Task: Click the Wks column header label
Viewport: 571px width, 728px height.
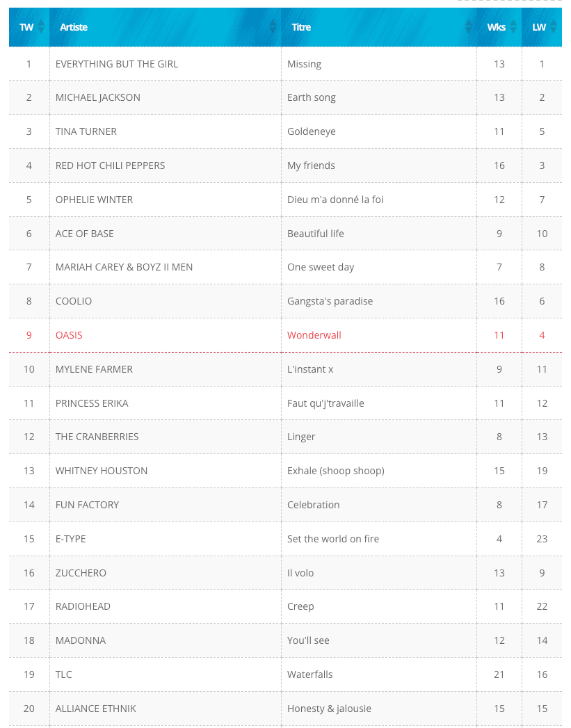Action: tap(496, 27)
